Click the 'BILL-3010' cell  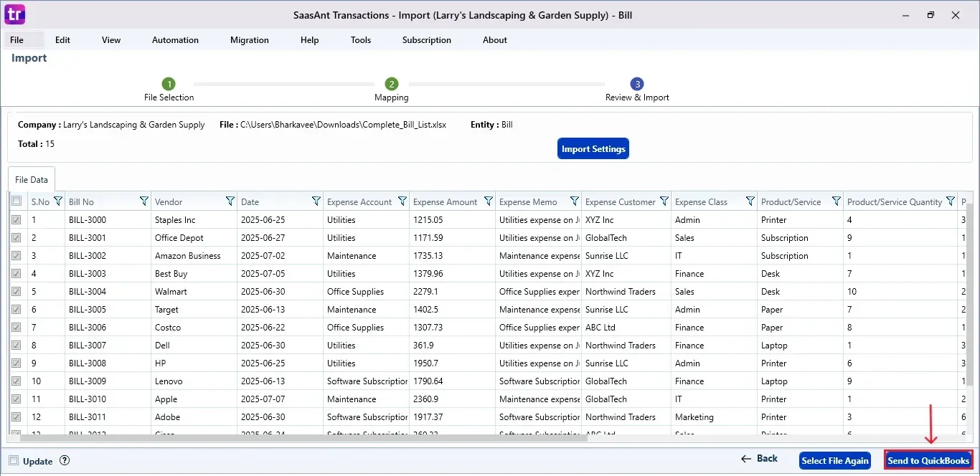coord(108,399)
